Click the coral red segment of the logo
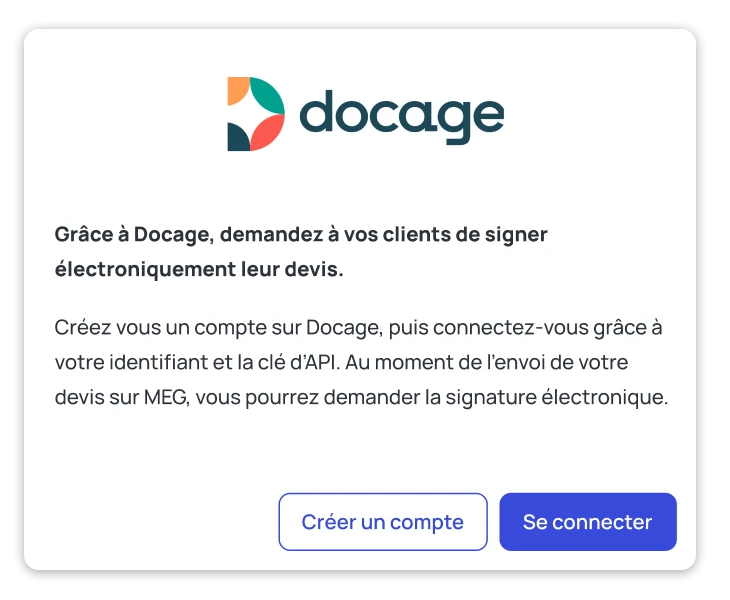This screenshot has width=730, height=600. [x=268, y=132]
